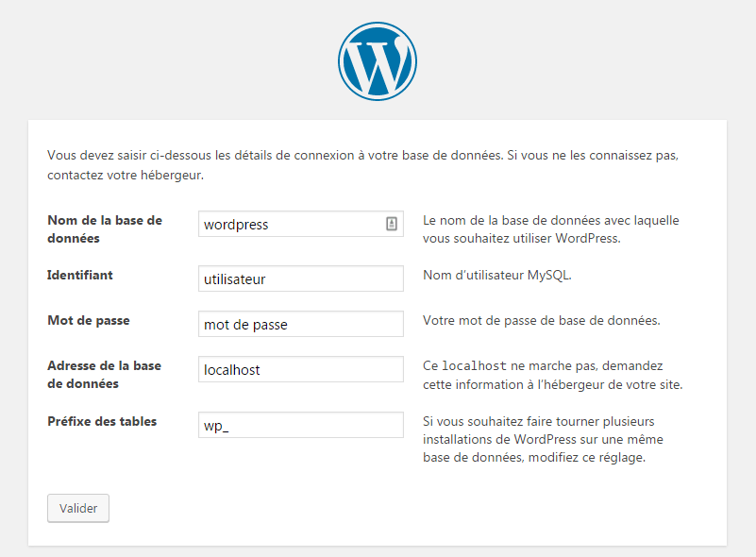Image resolution: width=756 pixels, height=557 pixels.
Task: Focus the database name field containing wordpress
Action: (301, 224)
